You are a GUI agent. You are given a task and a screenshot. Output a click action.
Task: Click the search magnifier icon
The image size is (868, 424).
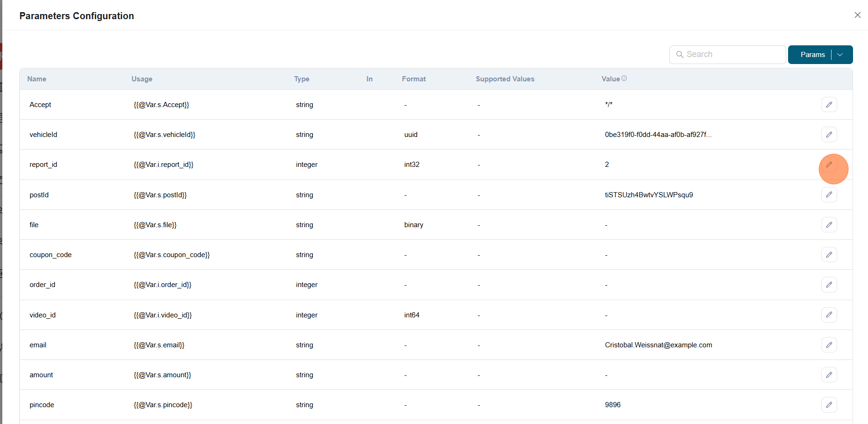click(681, 54)
